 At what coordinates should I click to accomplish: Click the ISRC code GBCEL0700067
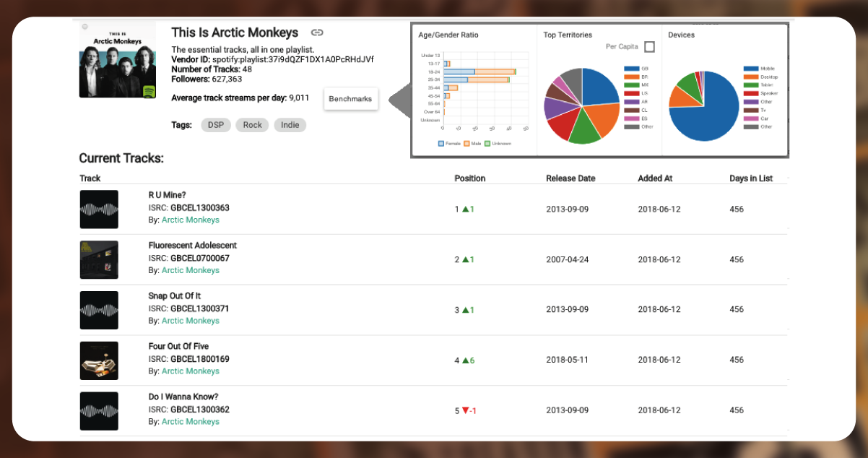pos(200,258)
